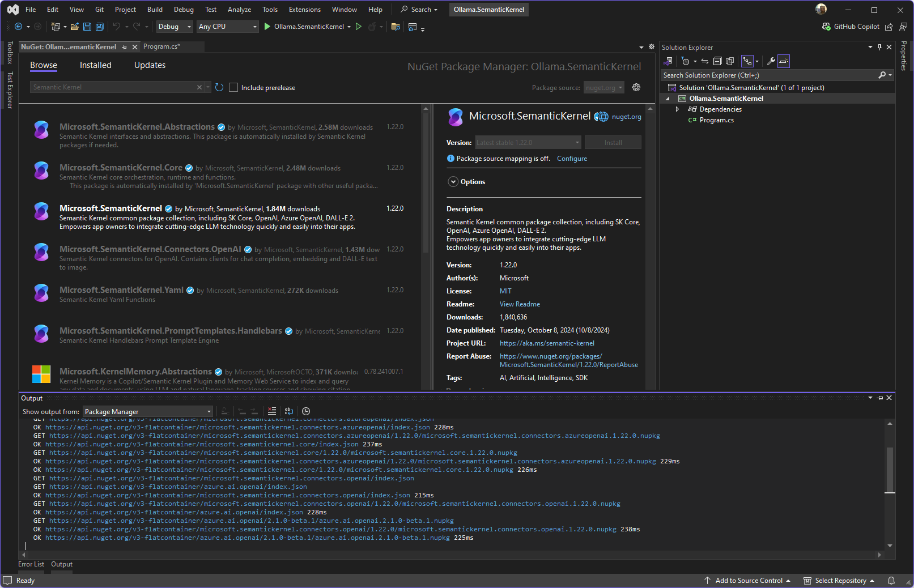
Task: Switch views icon in Solution Explorer toolbar
Action: (x=669, y=61)
